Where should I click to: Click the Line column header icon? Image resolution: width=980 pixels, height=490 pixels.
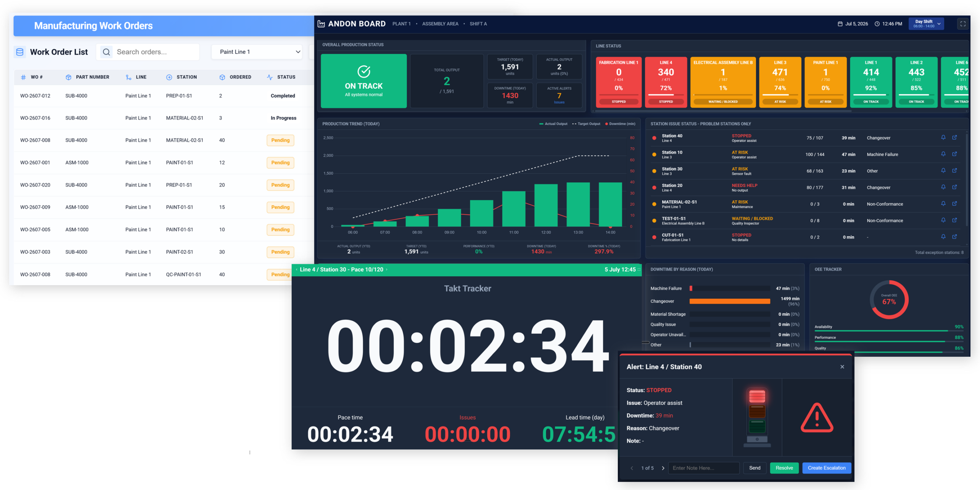tap(129, 77)
